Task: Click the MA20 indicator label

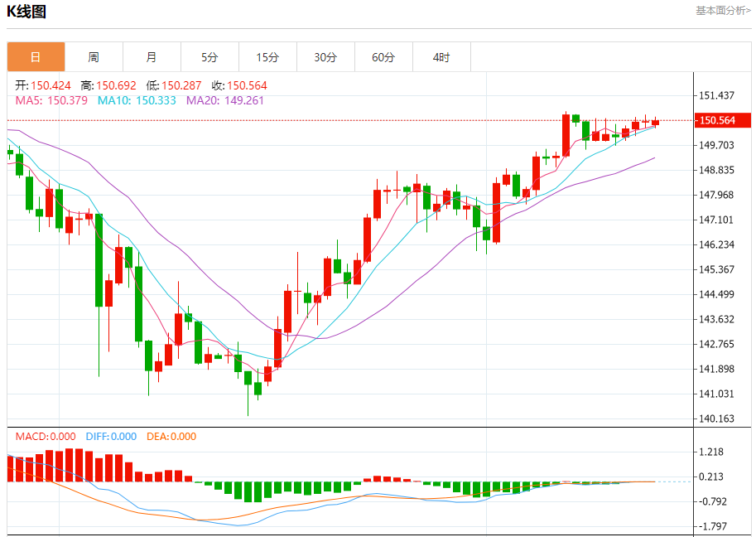Action: point(225,100)
